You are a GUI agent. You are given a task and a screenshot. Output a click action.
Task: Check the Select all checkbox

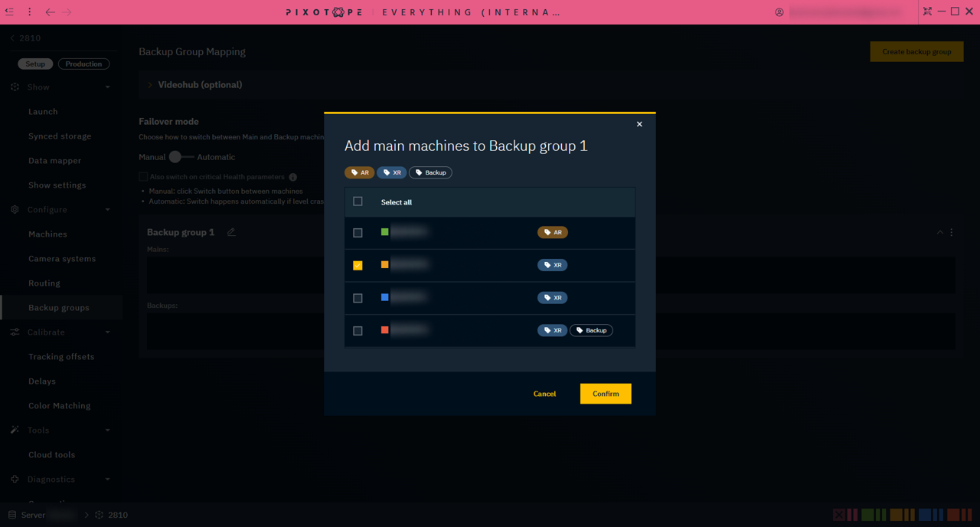pyautogui.click(x=358, y=201)
